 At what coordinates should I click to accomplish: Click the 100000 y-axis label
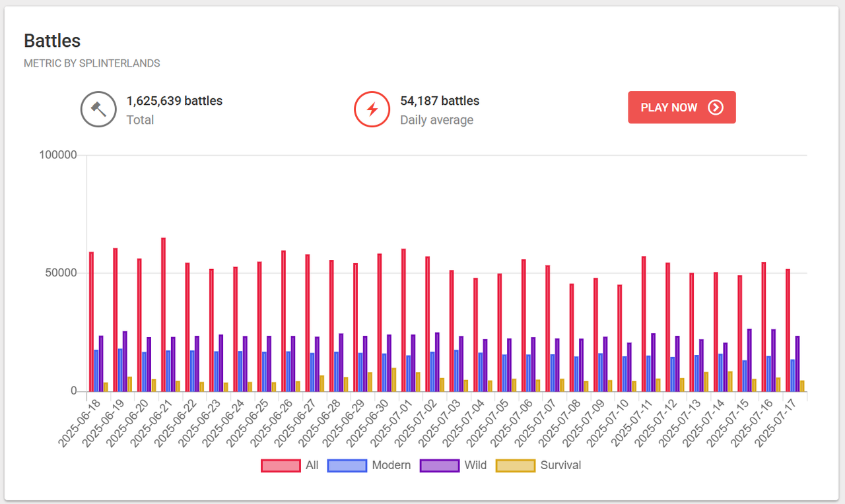(x=59, y=155)
